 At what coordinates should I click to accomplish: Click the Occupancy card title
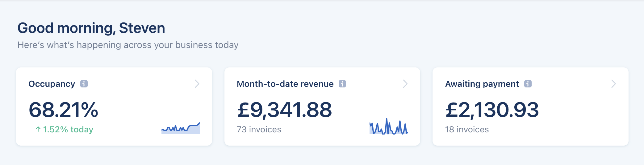click(52, 84)
